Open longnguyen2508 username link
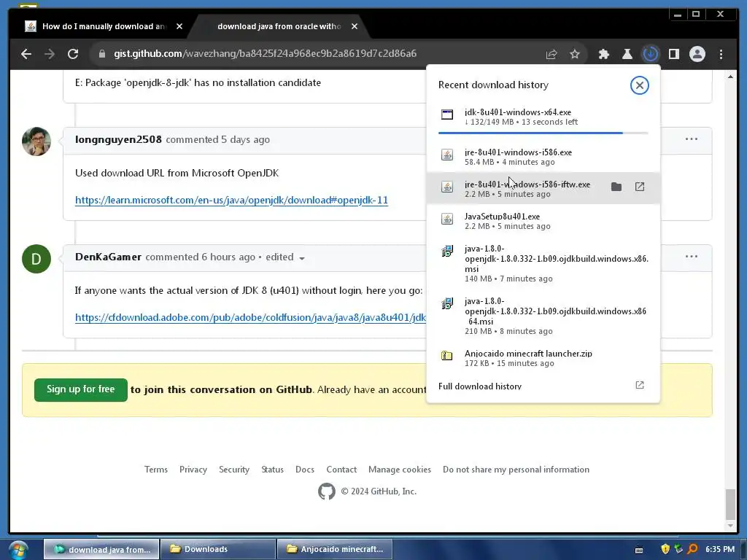The height and width of the screenshot is (560, 747). pos(118,139)
